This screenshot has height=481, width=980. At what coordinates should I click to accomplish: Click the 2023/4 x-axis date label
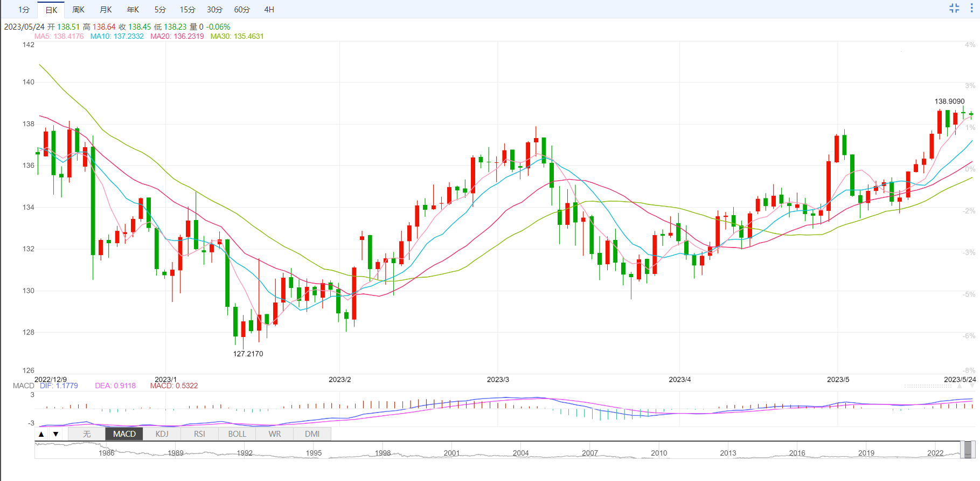point(680,380)
